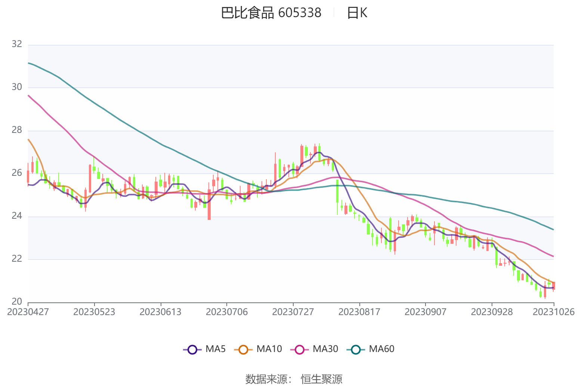Select the 20230706 date on the x-axis
The image size is (588, 386).
click(227, 312)
